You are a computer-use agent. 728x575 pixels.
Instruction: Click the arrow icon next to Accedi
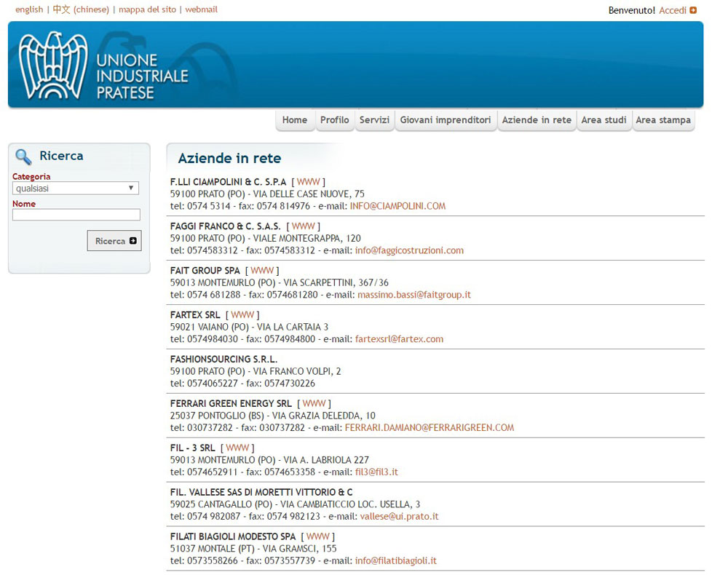(x=693, y=10)
